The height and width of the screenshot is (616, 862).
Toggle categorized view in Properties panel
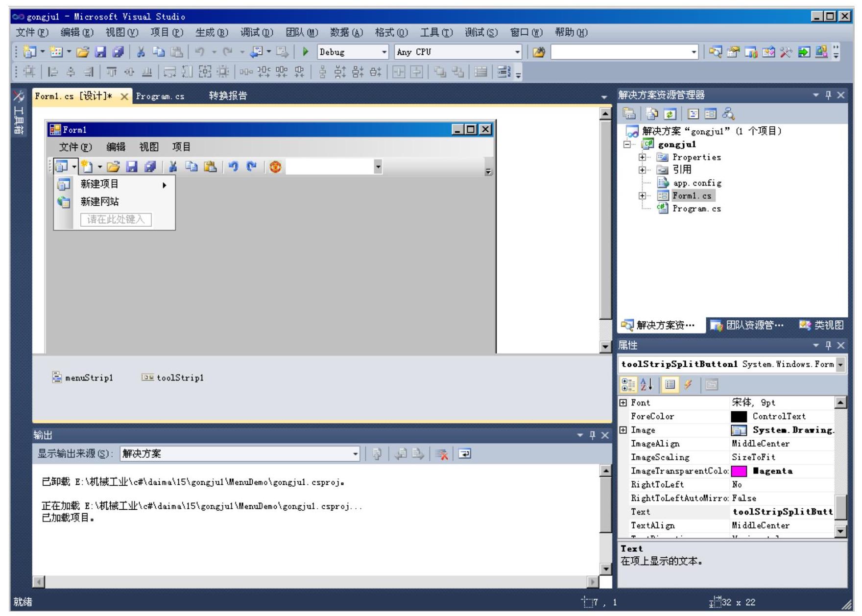[627, 385]
